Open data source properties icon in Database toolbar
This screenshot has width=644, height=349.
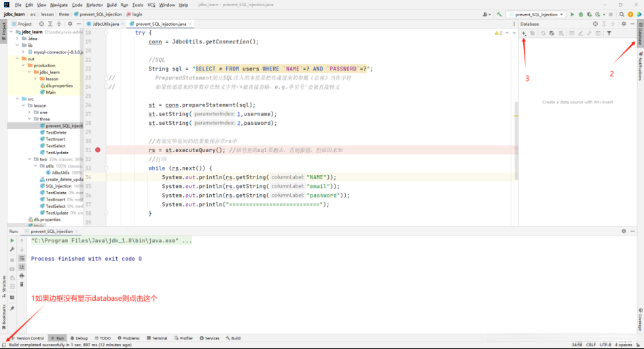552,33
